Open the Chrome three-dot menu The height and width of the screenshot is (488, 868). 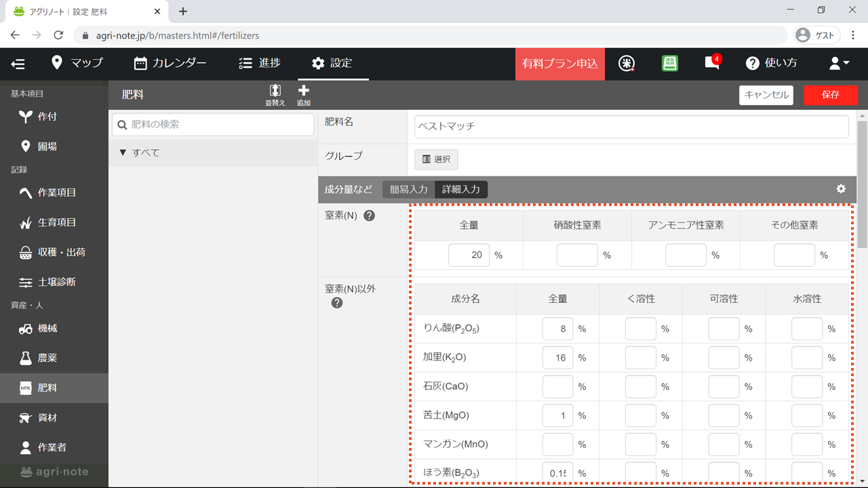tap(853, 35)
